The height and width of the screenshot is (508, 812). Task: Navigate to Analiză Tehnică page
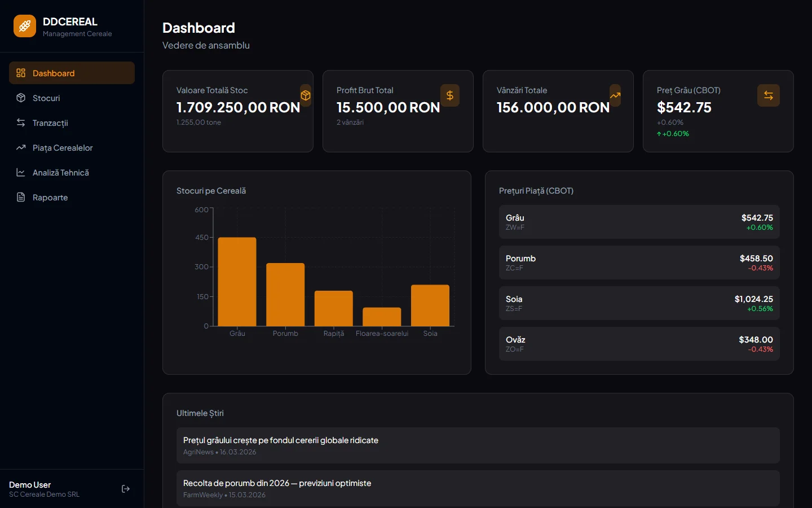(61, 173)
